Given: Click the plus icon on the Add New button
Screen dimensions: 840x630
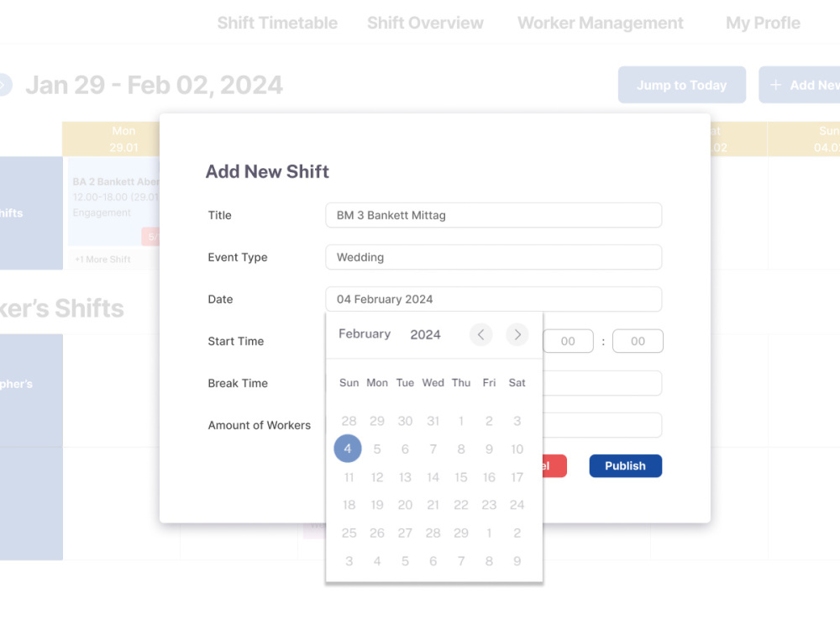Looking at the screenshot, I should point(775,84).
